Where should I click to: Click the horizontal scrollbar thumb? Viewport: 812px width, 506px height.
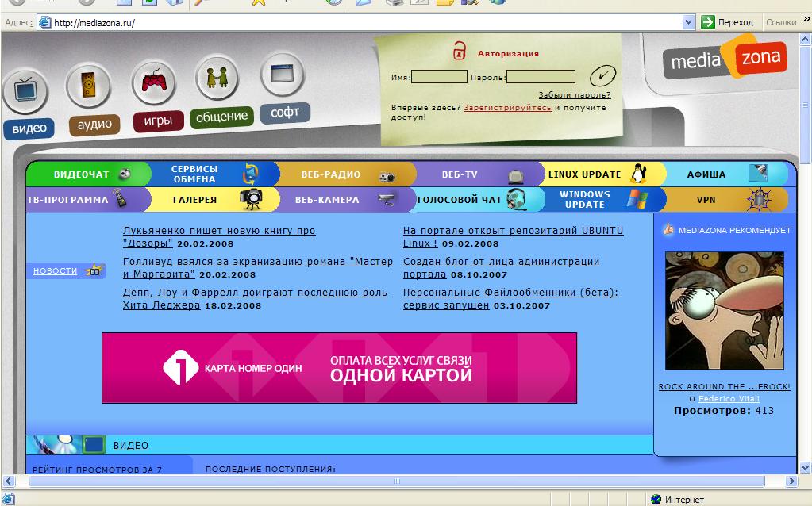(397, 481)
